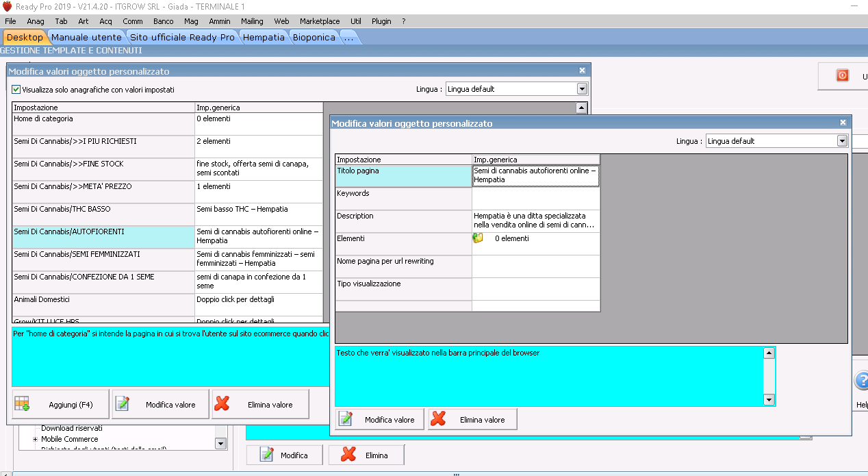
Task: Open the Util menu
Action: point(356,21)
